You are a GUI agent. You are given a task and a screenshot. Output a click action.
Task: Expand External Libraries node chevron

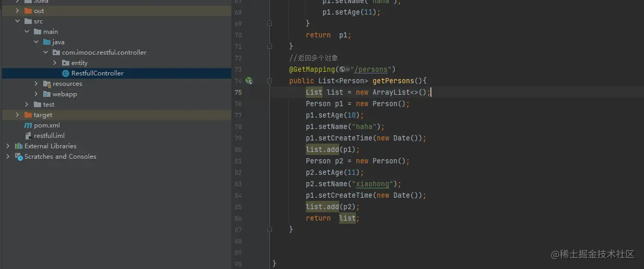click(x=8, y=146)
